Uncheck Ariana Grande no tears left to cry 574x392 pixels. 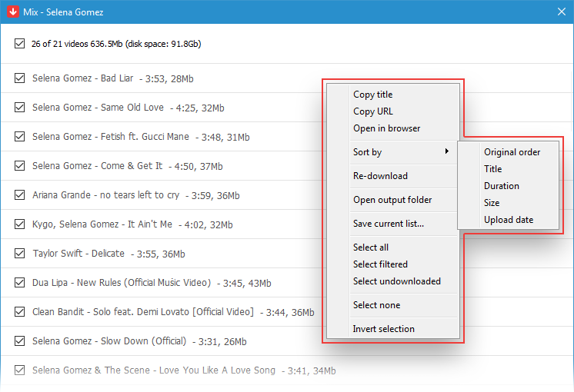19,195
